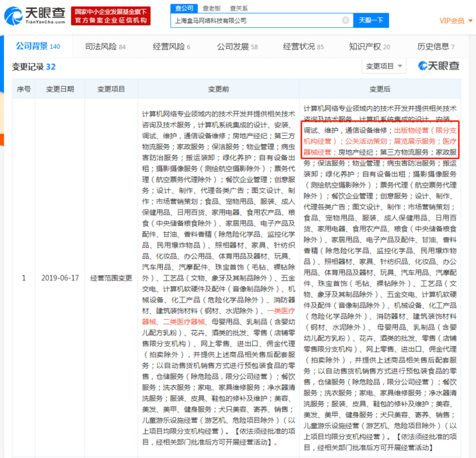
Task: Click the 天眼查 watermark logo above the table
Action: tap(439, 66)
